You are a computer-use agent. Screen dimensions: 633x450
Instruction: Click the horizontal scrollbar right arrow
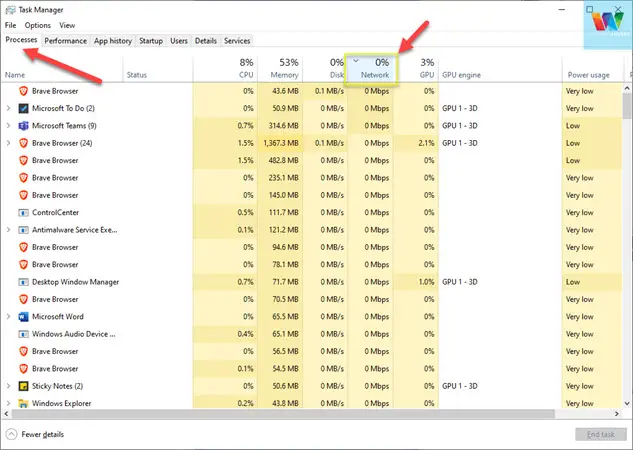click(x=616, y=414)
